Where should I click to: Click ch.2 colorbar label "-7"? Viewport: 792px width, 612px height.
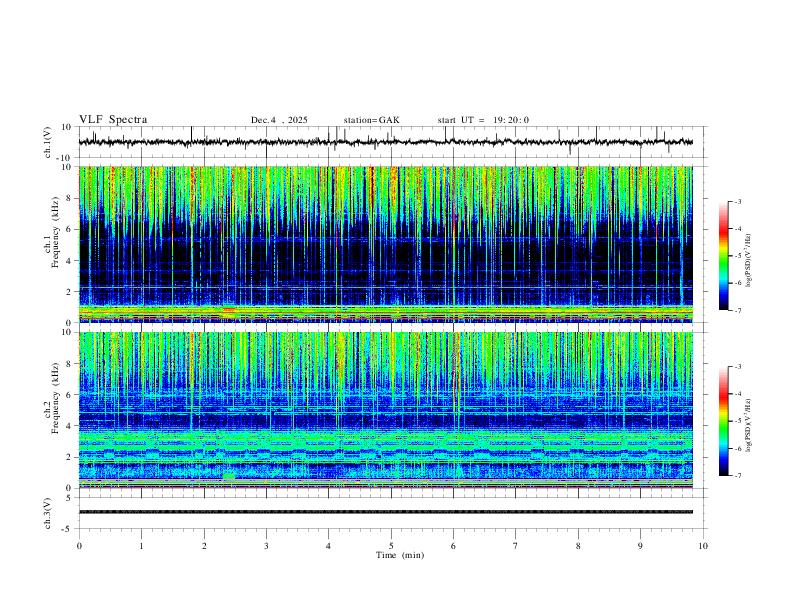pyautogui.click(x=738, y=476)
